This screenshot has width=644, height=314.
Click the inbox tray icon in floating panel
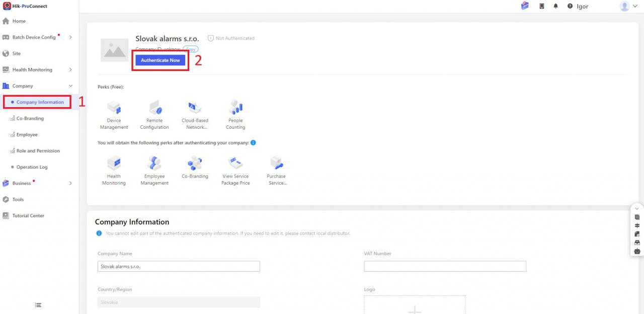[637, 243]
